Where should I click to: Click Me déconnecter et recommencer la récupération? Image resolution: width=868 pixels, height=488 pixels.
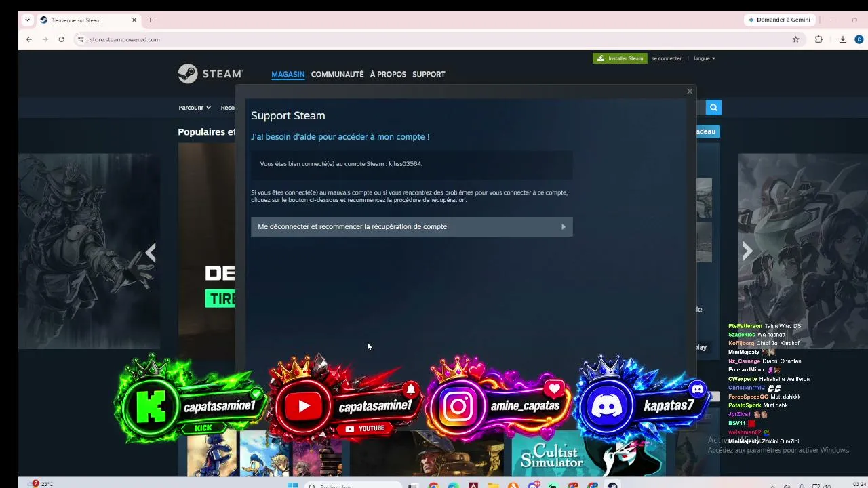(x=412, y=226)
